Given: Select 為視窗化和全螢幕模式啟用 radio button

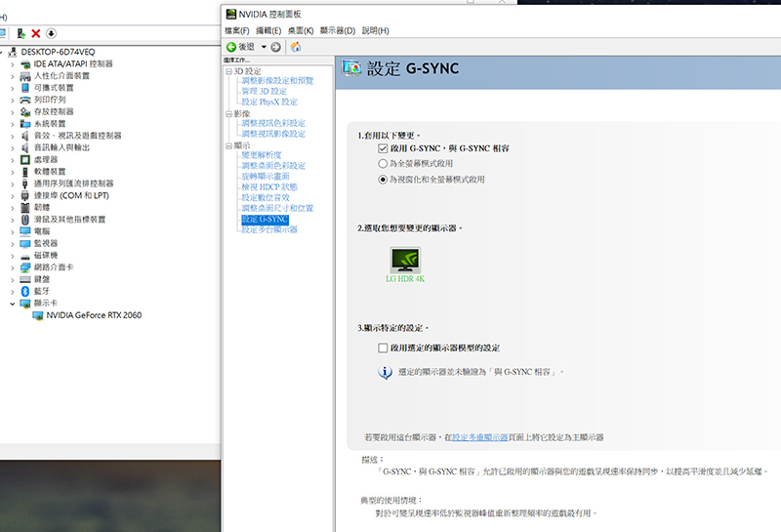Looking at the screenshot, I should (383, 180).
